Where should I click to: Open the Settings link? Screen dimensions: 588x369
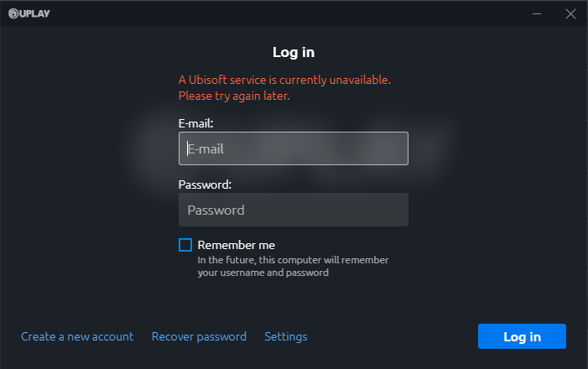286,336
